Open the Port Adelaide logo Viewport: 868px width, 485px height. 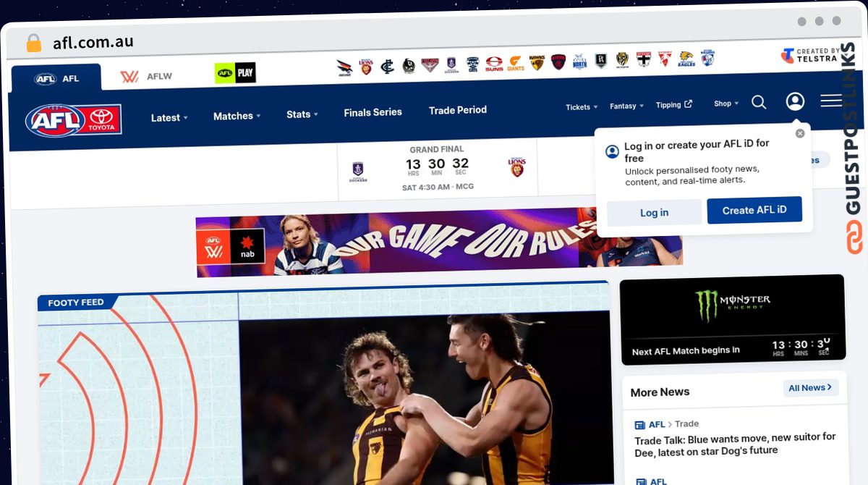(x=600, y=61)
